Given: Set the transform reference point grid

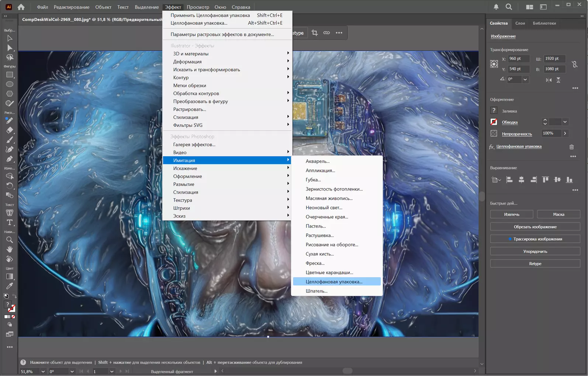Looking at the screenshot, I should (x=494, y=64).
